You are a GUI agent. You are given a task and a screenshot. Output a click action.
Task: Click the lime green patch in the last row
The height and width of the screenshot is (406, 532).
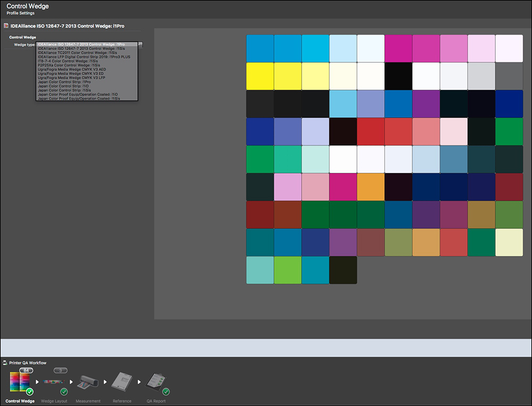pyautogui.click(x=288, y=270)
